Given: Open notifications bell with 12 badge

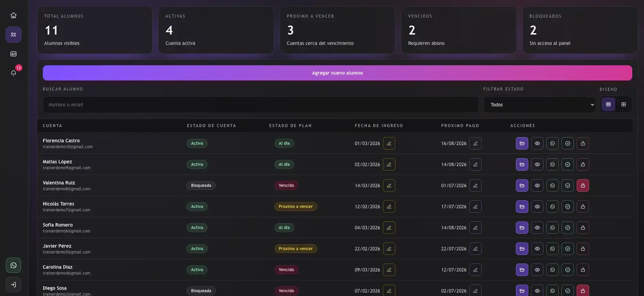Looking at the screenshot, I should click(x=13, y=73).
